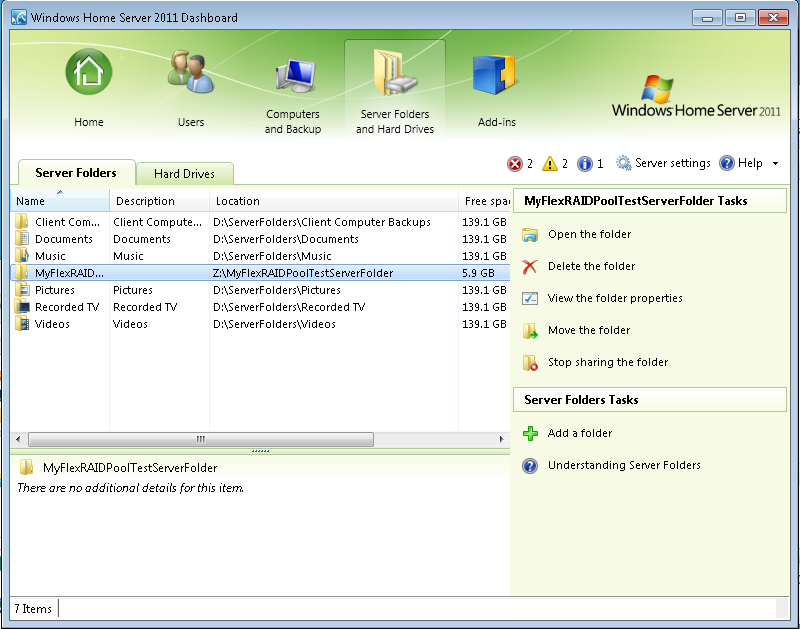View critical alerts red X icon
Image resolution: width=800 pixels, height=629 pixels.
point(515,164)
